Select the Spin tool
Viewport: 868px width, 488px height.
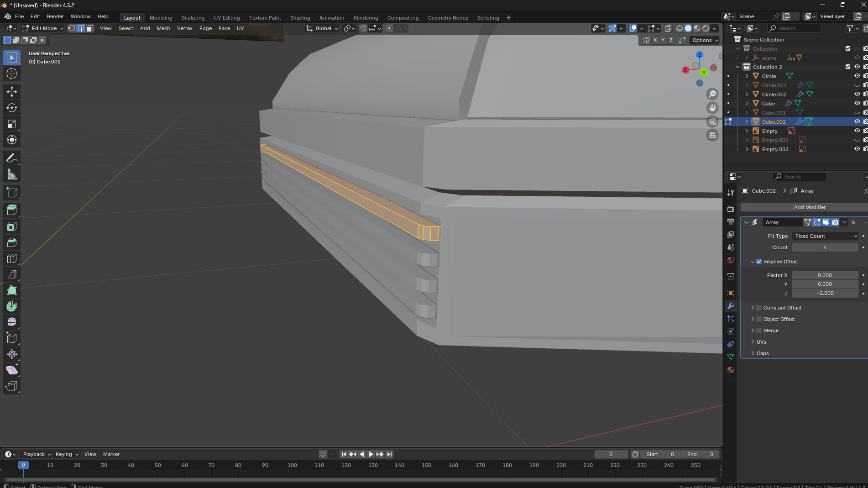[12, 306]
